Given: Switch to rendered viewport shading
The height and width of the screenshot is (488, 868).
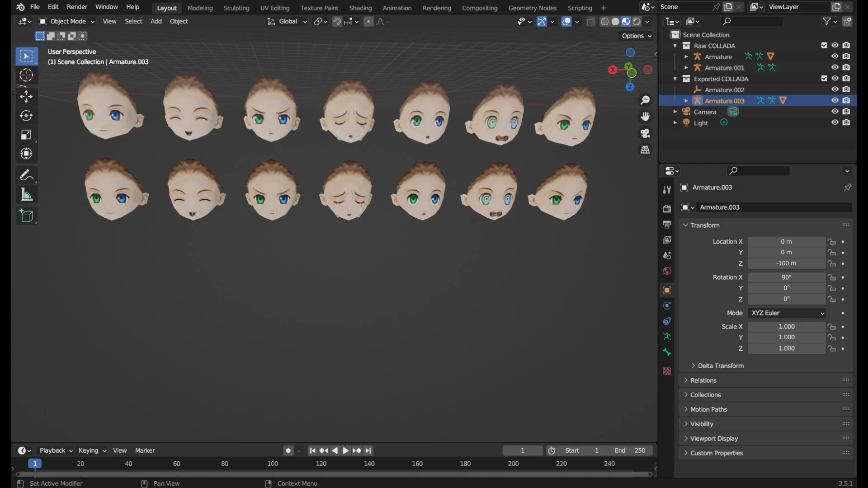Looking at the screenshot, I should [637, 22].
